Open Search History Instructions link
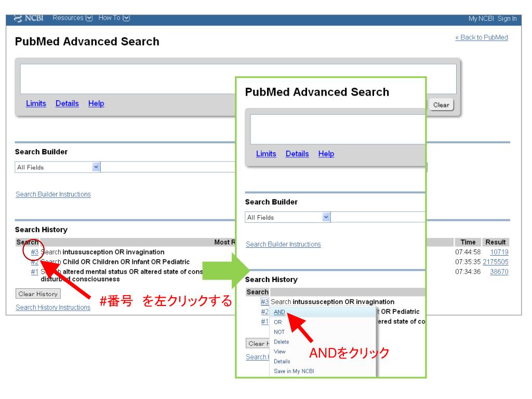This screenshot has width=532, height=399. [53, 308]
